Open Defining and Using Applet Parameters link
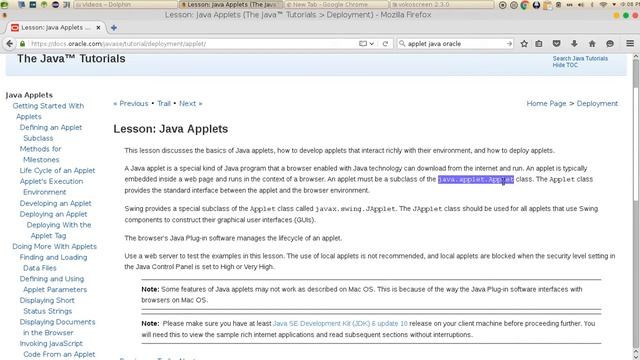The width and height of the screenshot is (640, 360). 53,284
